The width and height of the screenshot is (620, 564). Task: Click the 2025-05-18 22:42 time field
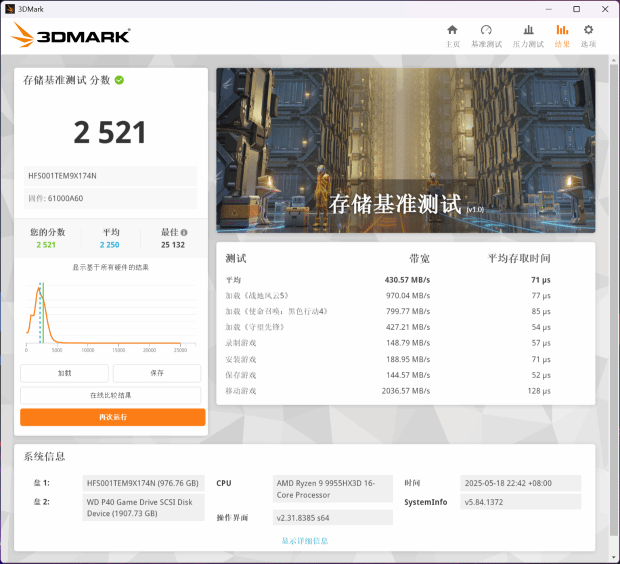[x=521, y=483]
